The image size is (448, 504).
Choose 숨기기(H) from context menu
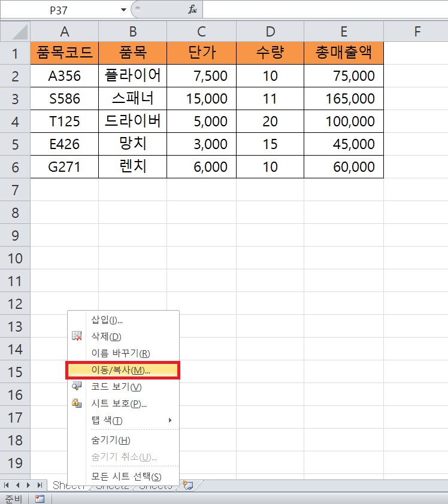(x=123, y=440)
